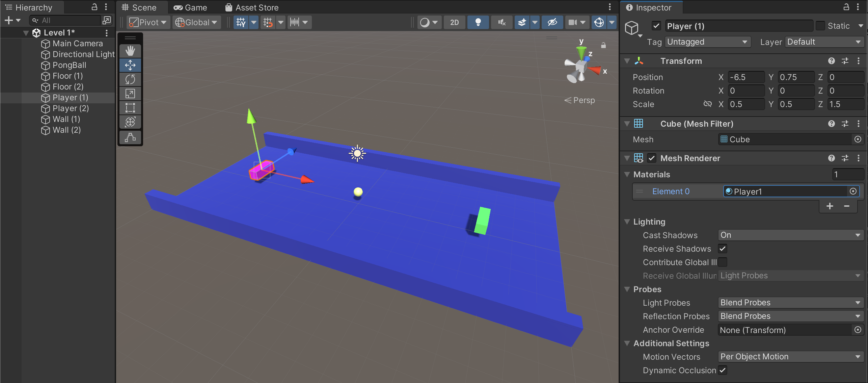Viewport: 868px width, 383px height.
Task: Open the Cast Shadows dropdown
Action: pos(790,235)
